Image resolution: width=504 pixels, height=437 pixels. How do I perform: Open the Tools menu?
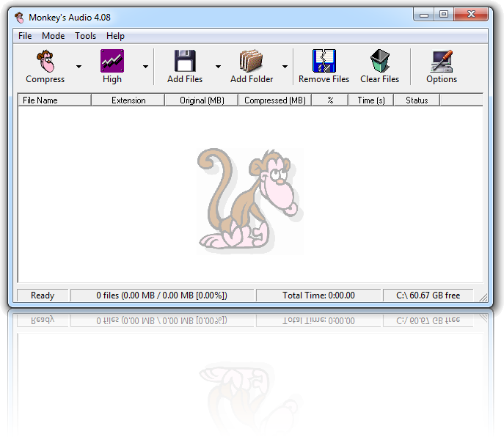click(x=85, y=36)
